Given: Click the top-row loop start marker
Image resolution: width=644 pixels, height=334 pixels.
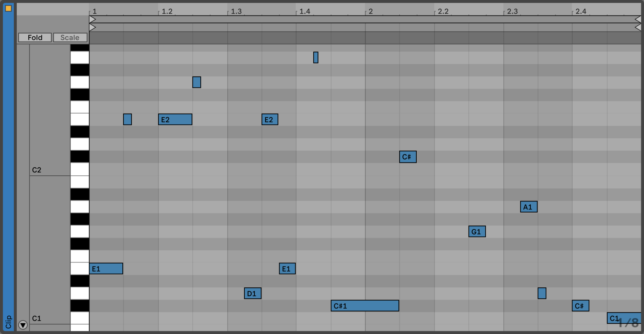Looking at the screenshot, I should (92, 20).
